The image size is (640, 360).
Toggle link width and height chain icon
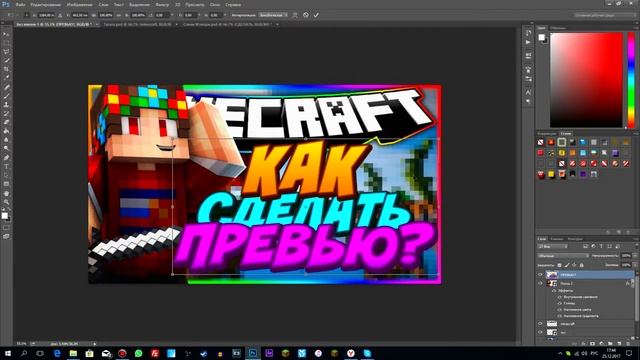pos(118,15)
